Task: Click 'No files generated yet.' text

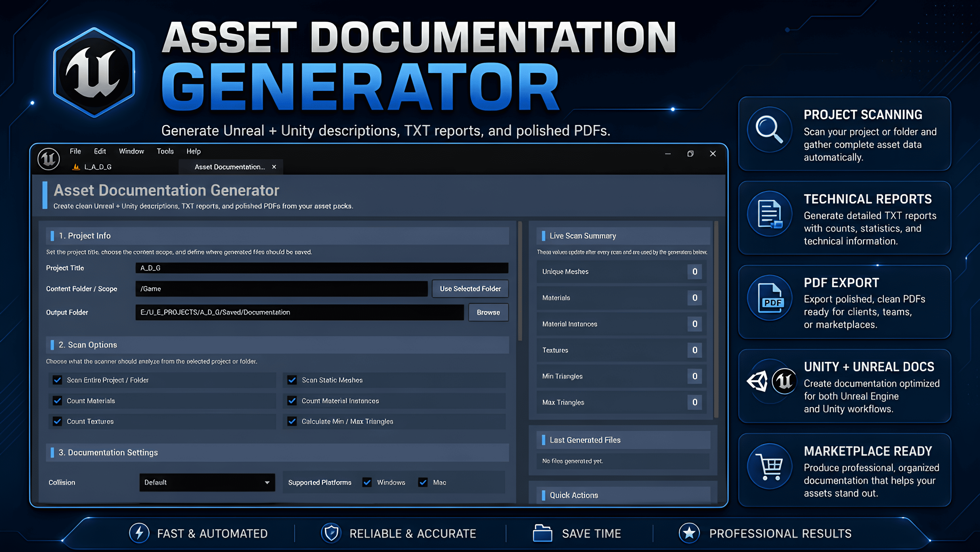Action: click(x=573, y=461)
